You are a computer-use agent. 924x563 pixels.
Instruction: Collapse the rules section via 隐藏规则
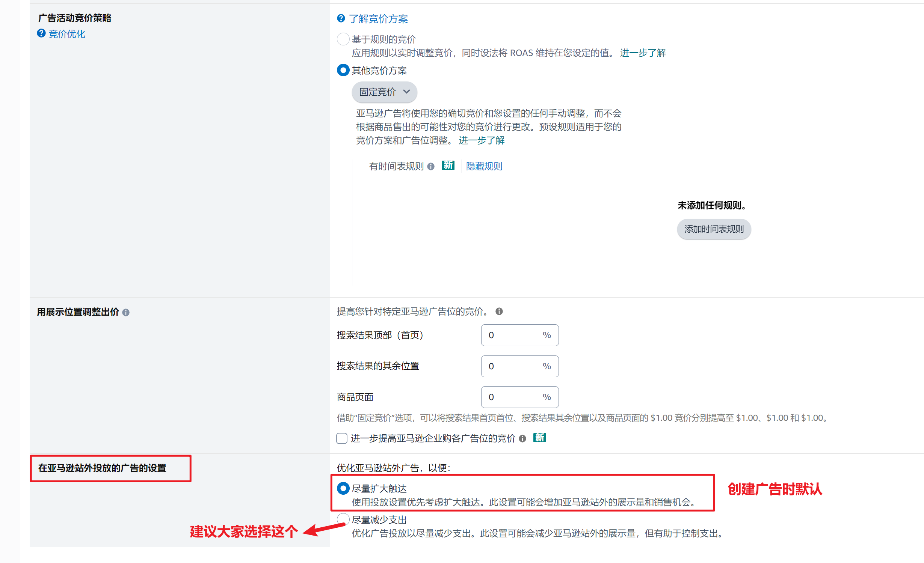(x=484, y=166)
